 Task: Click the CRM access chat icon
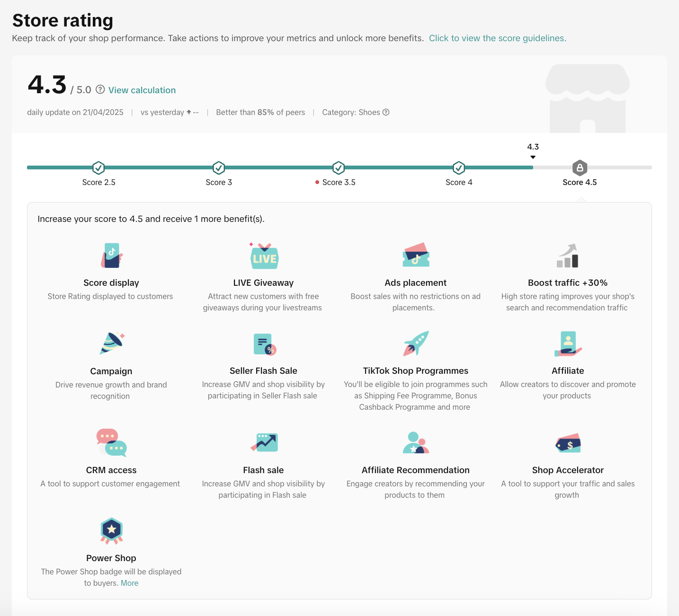(x=112, y=443)
